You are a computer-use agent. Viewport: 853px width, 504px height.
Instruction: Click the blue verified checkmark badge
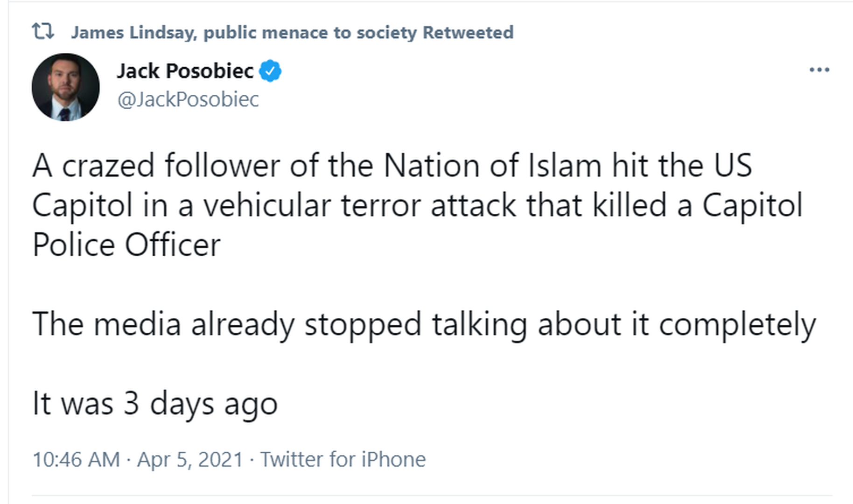tap(270, 71)
